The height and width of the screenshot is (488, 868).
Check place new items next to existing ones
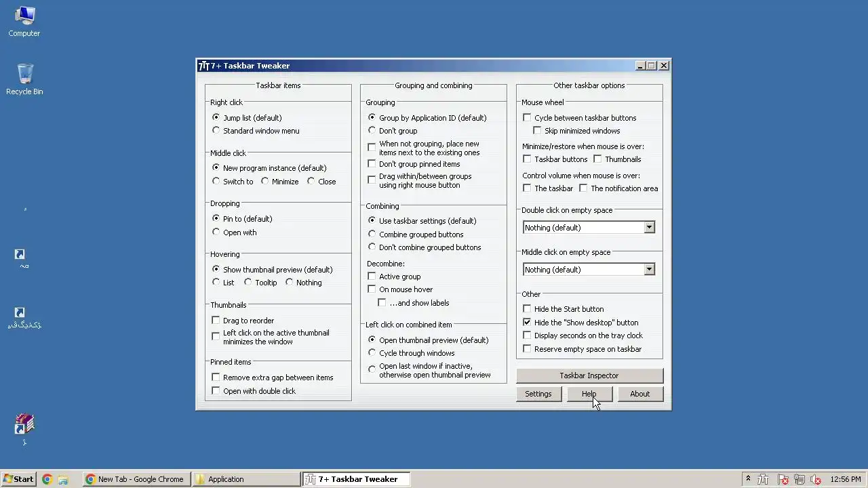tap(372, 147)
